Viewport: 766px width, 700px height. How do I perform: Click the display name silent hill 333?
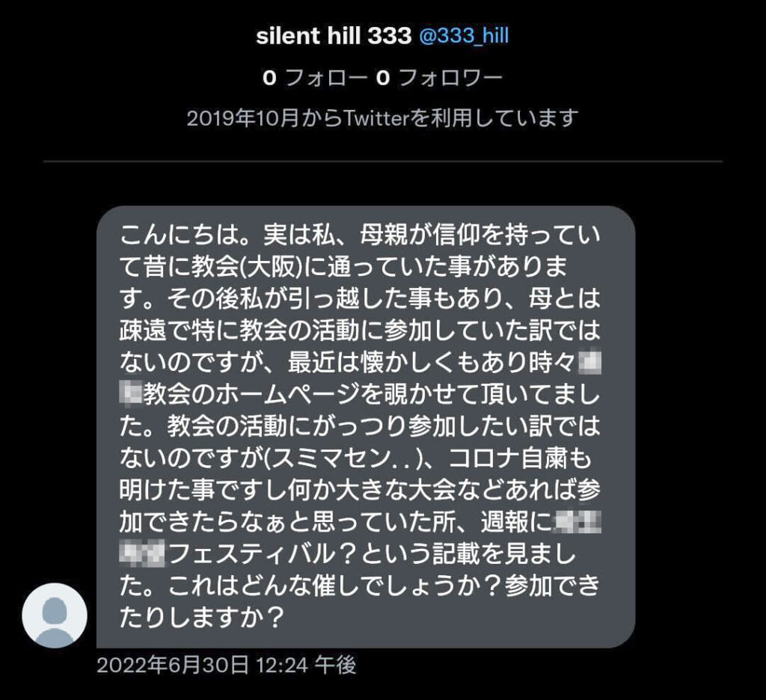coord(334,36)
